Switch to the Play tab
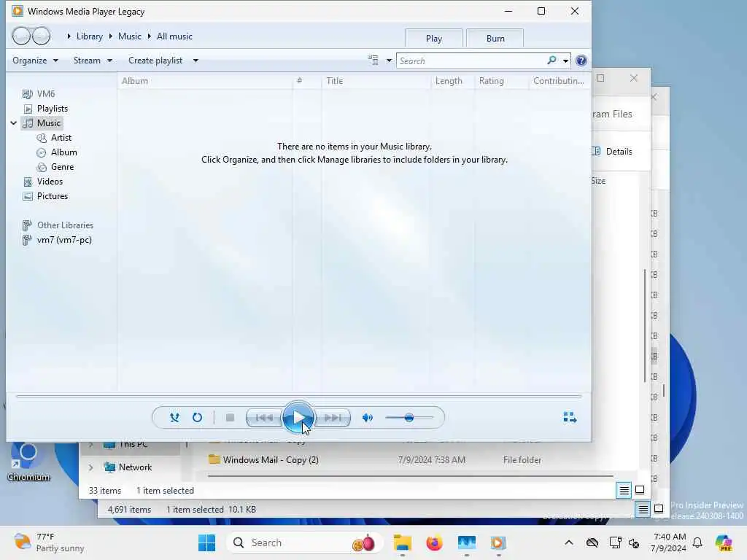 coord(433,38)
